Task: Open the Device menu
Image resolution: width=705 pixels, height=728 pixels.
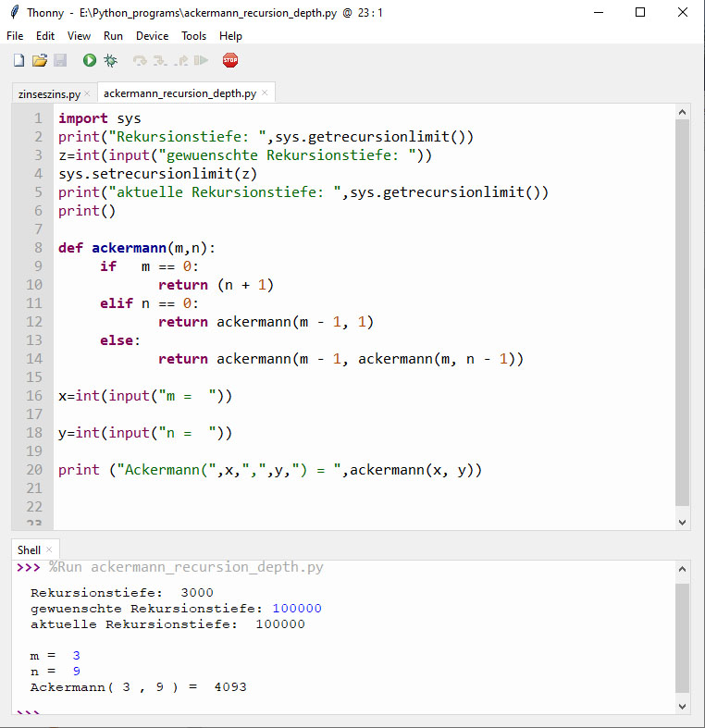Action: click(152, 36)
